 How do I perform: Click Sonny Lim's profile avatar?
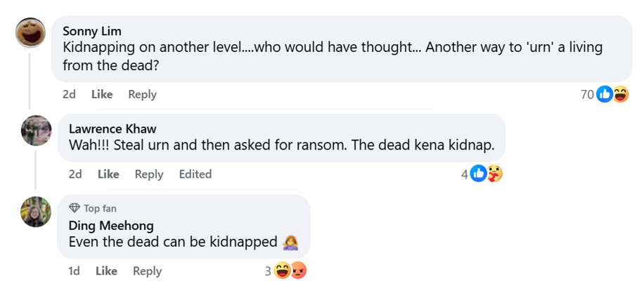(31, 32)
